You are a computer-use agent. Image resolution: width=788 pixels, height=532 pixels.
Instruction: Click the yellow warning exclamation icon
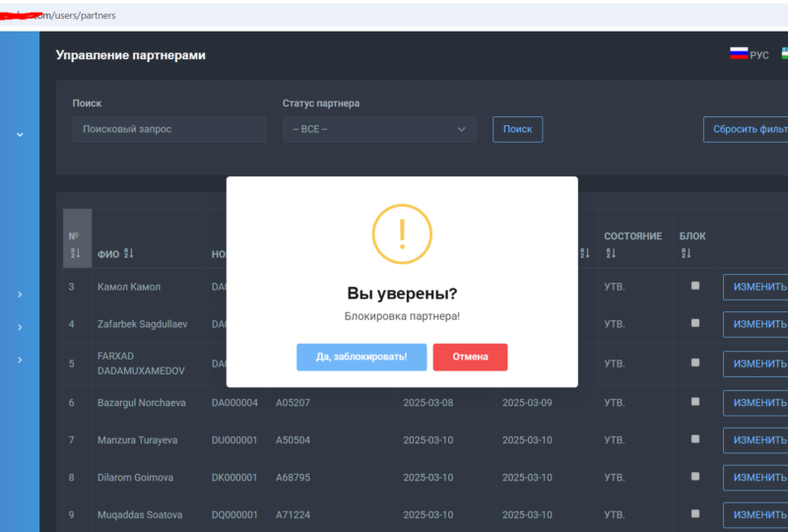(402, 233)
